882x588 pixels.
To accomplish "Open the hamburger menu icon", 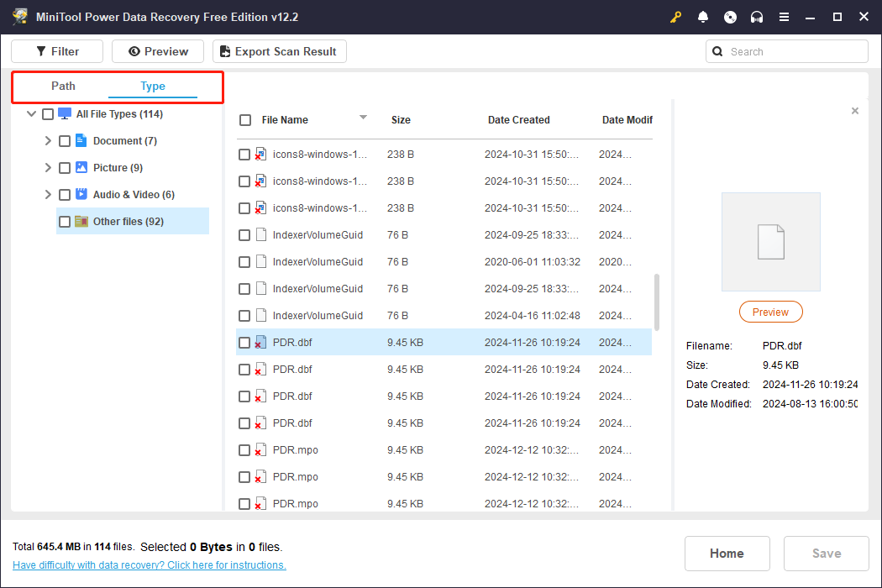I will [784, 17].
